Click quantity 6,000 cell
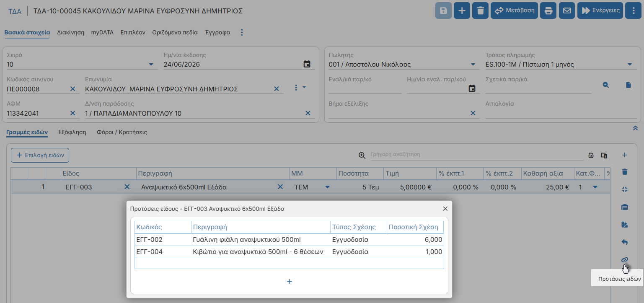 (x=415, y=240)
